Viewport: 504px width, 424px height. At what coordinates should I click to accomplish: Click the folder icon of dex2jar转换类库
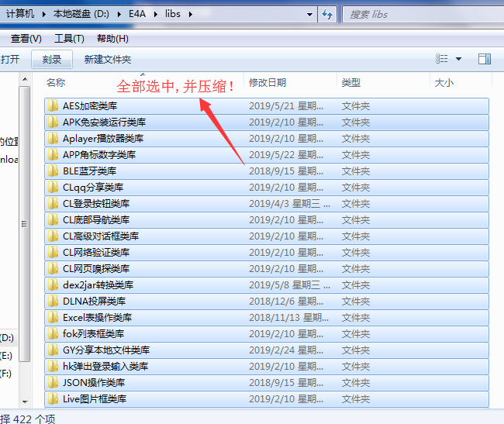pyautogui.click(x=53, y=285)
